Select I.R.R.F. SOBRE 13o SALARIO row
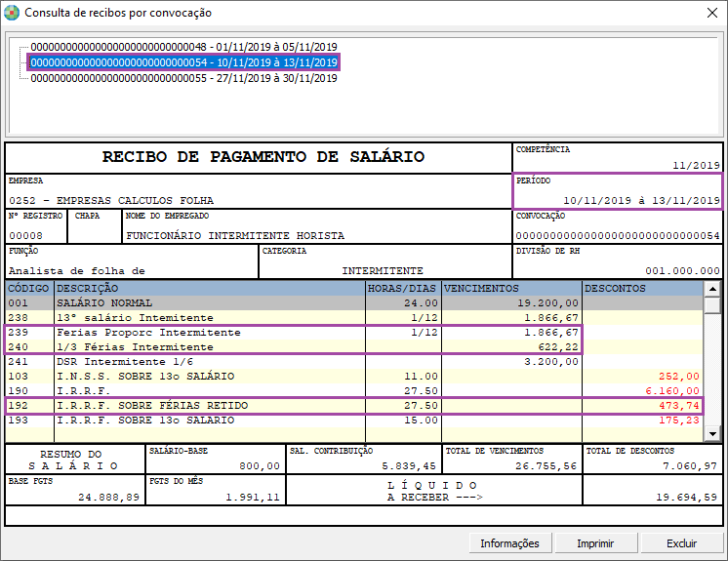The height and width of the screenshot is (561, 728). [354, 420]
